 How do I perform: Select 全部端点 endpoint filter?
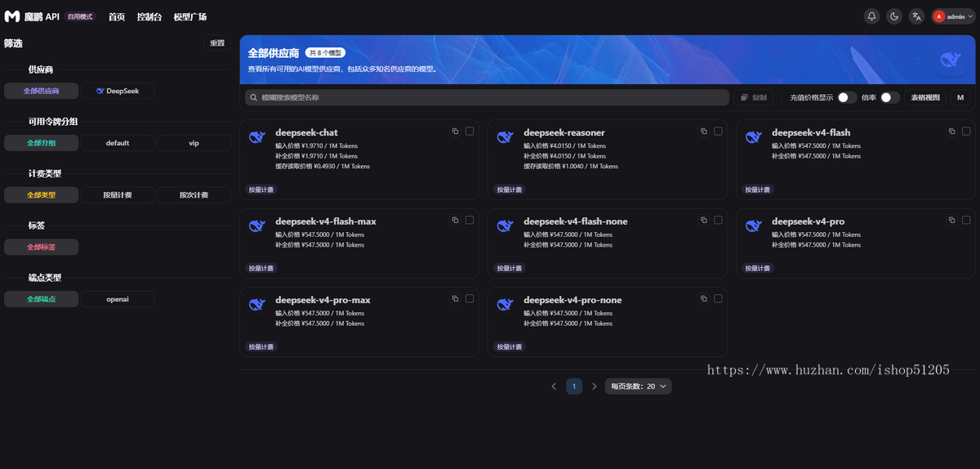coord(42,299)
